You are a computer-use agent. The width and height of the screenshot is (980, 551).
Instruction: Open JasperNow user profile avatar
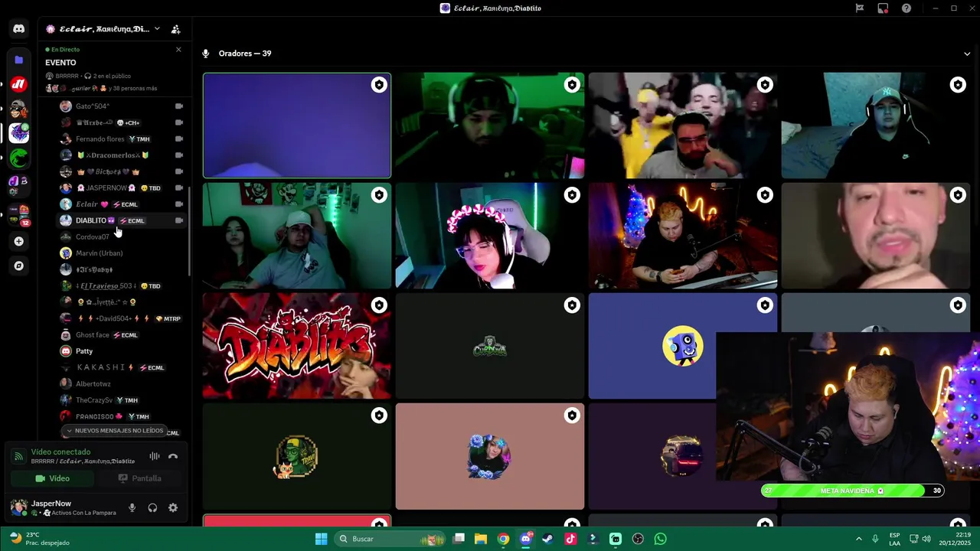[18, 507]
